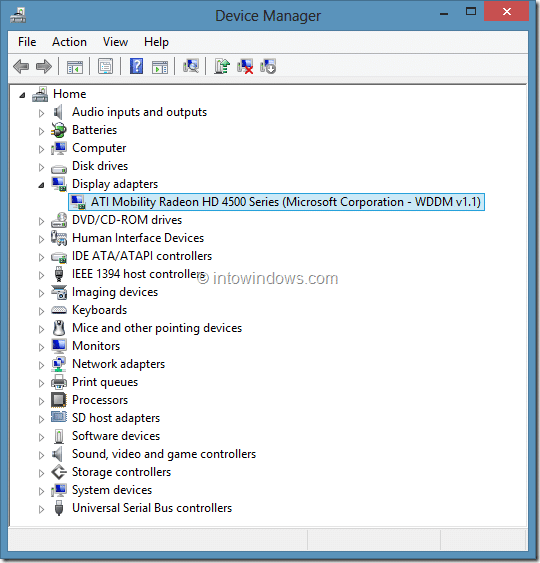Click the Forward arrow toolbar button
Viewport: 540px width, 563px height.
(44, 67)
